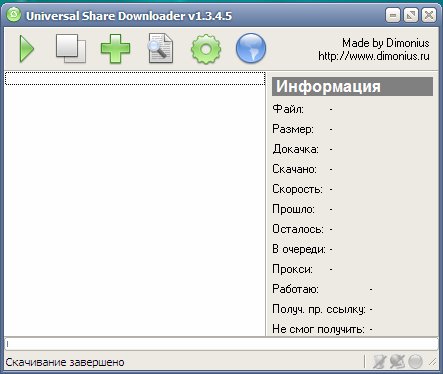Click the blue globe icon
The width and height of the screenshot is (443, 374).
point(251,48)
